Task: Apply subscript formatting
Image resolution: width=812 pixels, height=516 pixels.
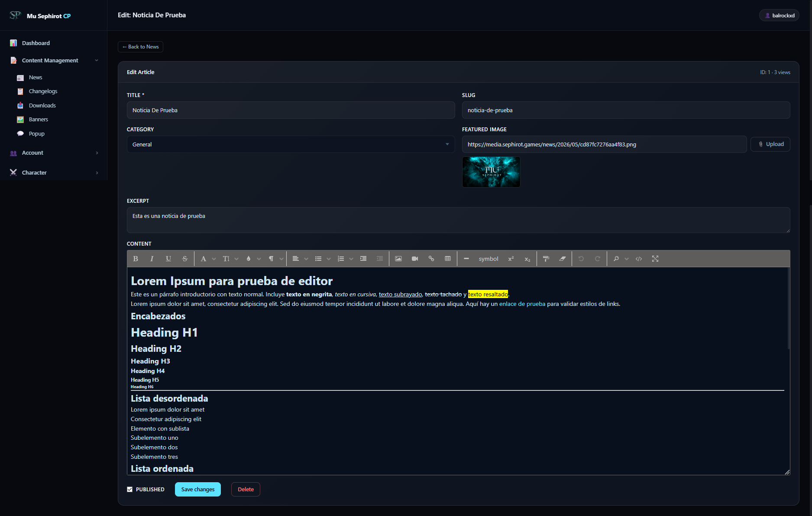Action: click(527, 259)
